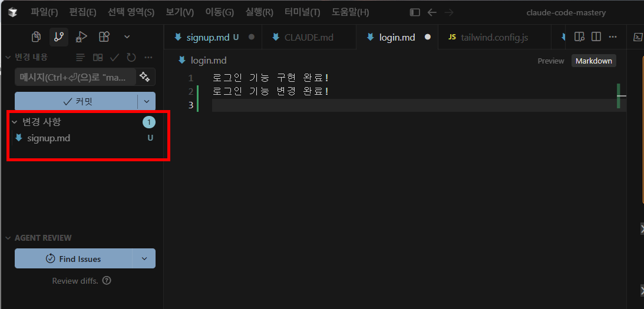
Task: Click line number 1 in gutter
Action: (190, 78)
